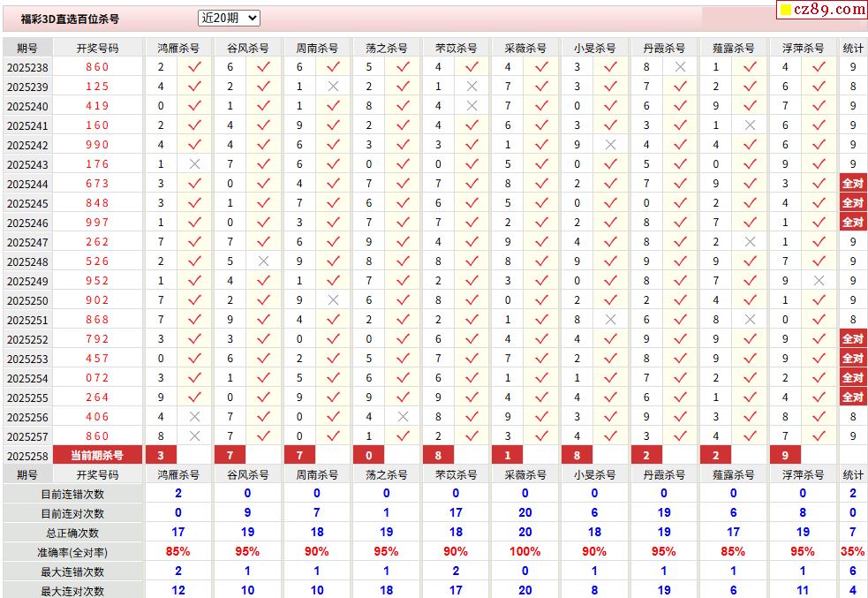
Task: Click the cross mark for 蘋露杀号 in row 2025251
Action: (750, 320)
